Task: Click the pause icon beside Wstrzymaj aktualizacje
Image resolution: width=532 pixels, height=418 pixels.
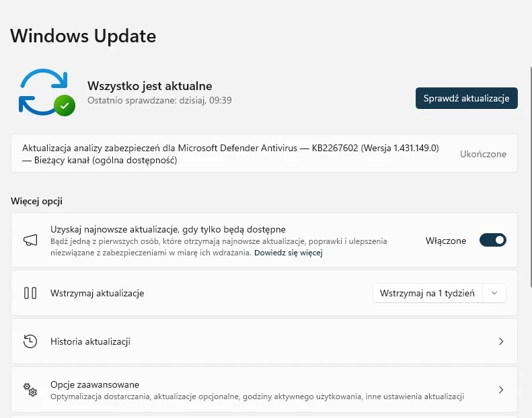Action: pyautogui.click(x=30, y=293)
